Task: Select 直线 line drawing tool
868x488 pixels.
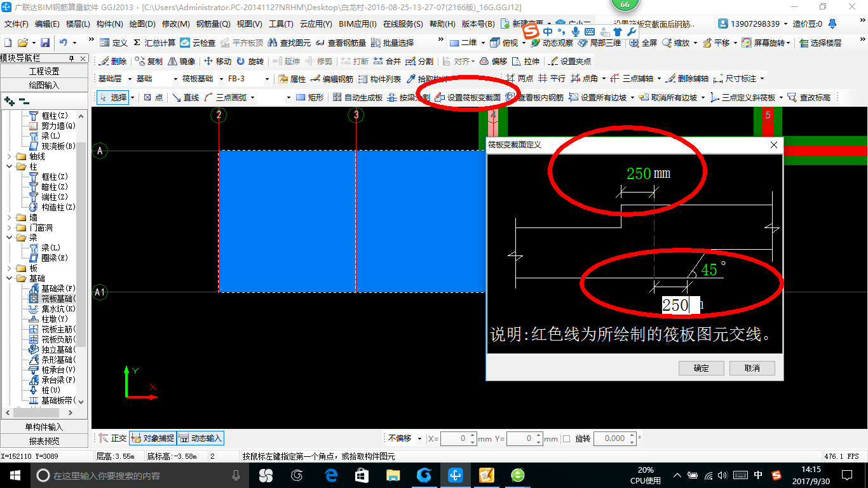Action: tap(186, 97)
